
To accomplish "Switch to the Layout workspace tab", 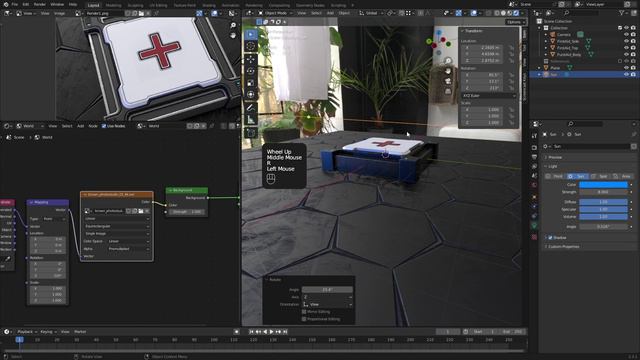I will click(x=93, y=5).
